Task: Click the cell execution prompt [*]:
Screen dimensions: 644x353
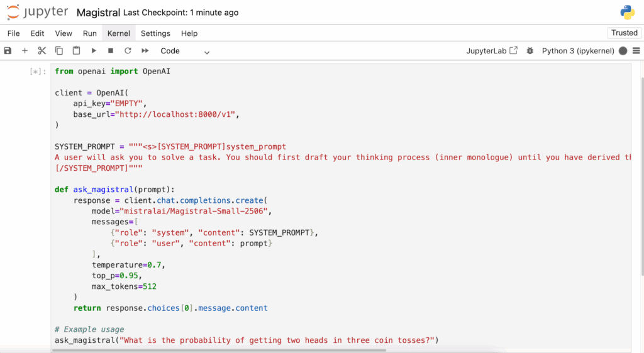Action: [x=38, y=72]
